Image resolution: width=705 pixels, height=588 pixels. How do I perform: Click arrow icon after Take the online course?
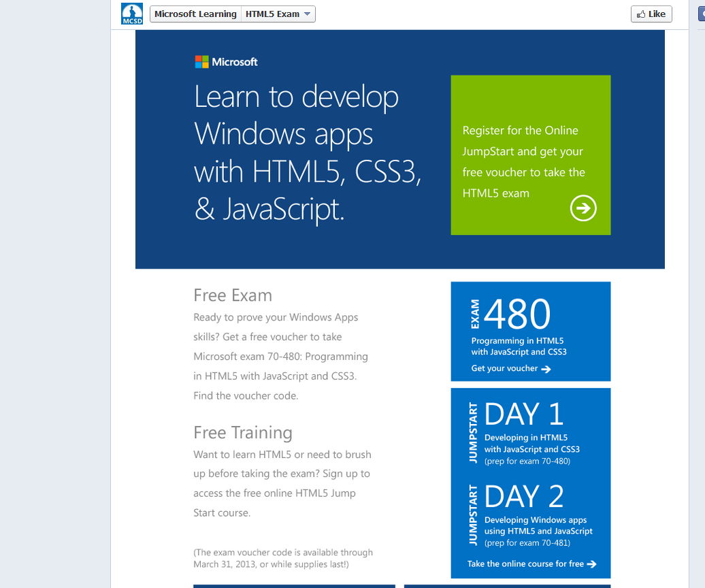(592, 563)
